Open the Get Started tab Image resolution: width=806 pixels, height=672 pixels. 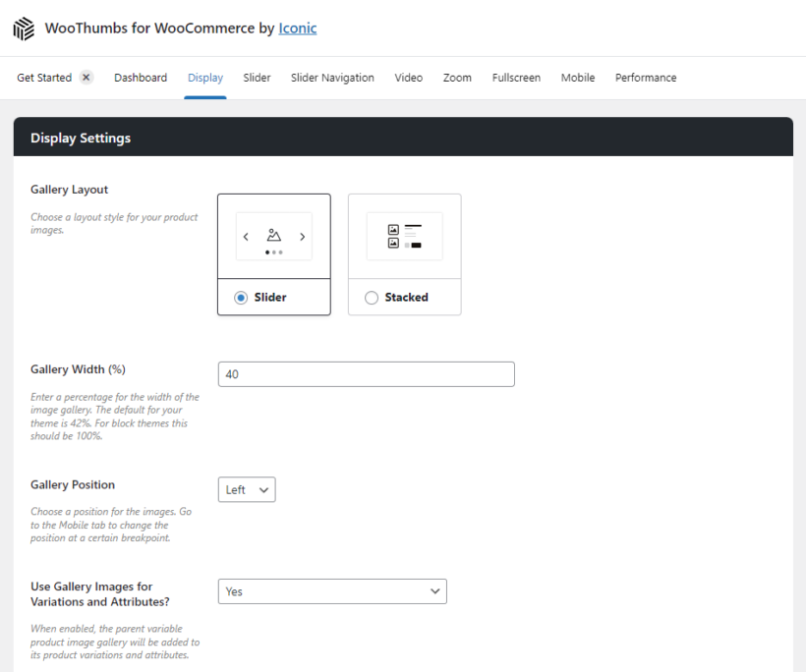(x=44, y=78)
